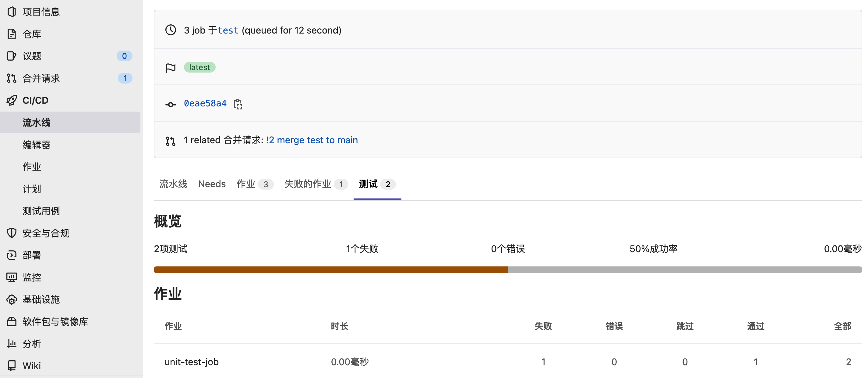Image resolution: width=868 pixels, height=378 pixels.
Task: Open unit-test-job row in jobs table
Action: [x=191, y=362]
